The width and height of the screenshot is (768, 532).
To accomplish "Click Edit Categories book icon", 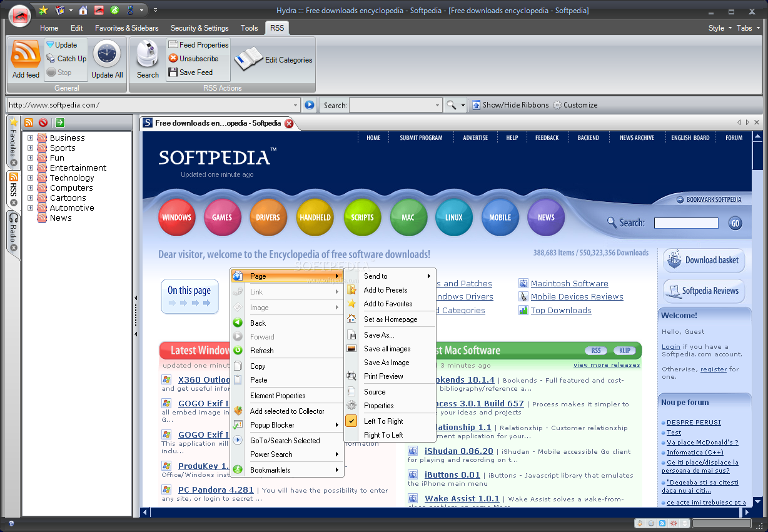I will [248, 59].
